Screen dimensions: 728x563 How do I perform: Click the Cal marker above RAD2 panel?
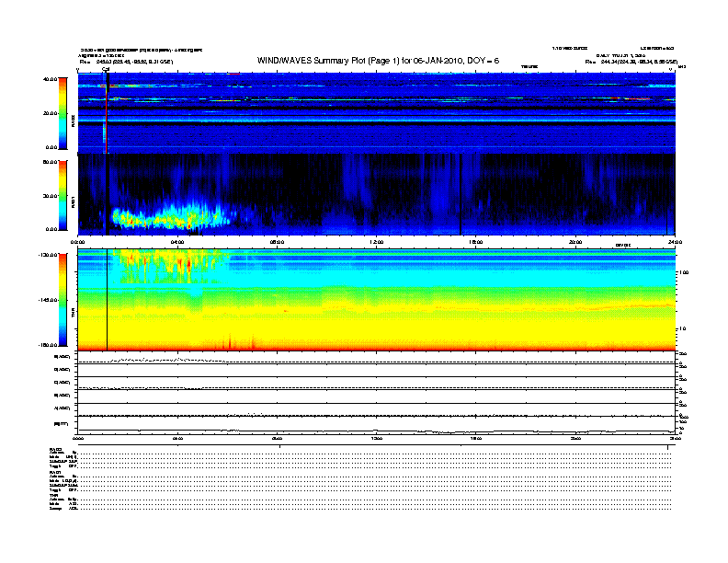[x=106, y=70]
